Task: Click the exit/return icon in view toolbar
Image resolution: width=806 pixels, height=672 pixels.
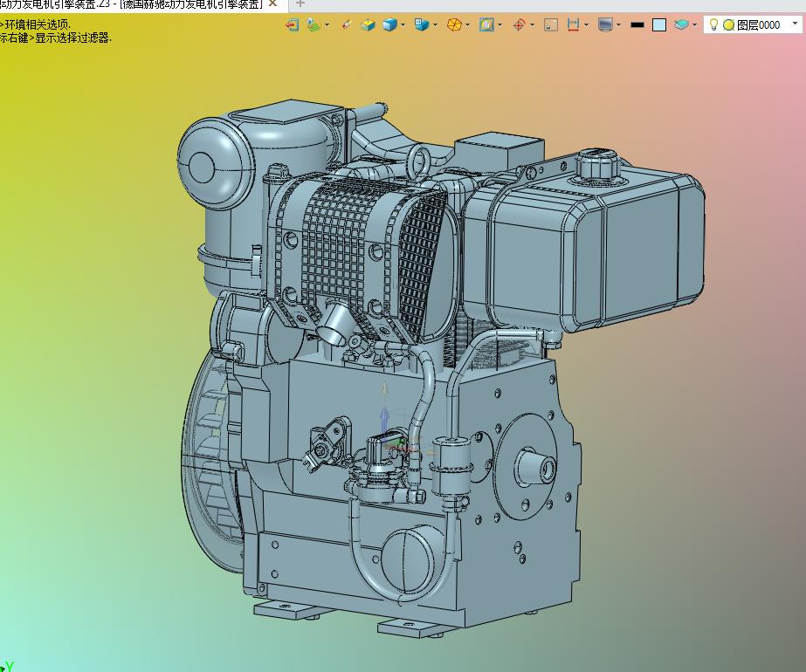Action: point(292,25)
